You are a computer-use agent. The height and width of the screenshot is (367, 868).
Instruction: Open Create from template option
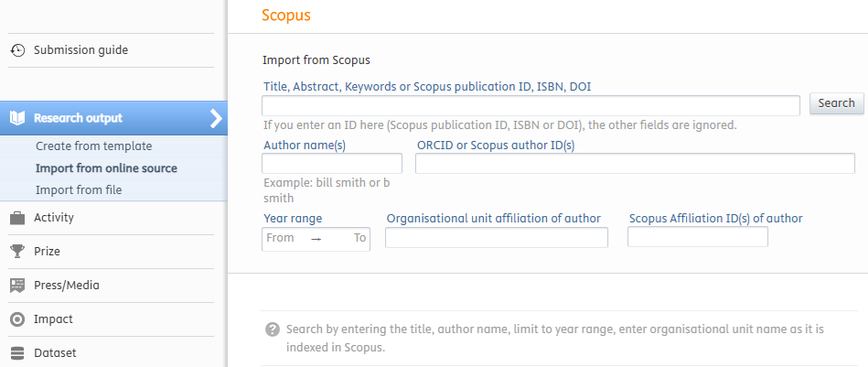tap(93, 146)
